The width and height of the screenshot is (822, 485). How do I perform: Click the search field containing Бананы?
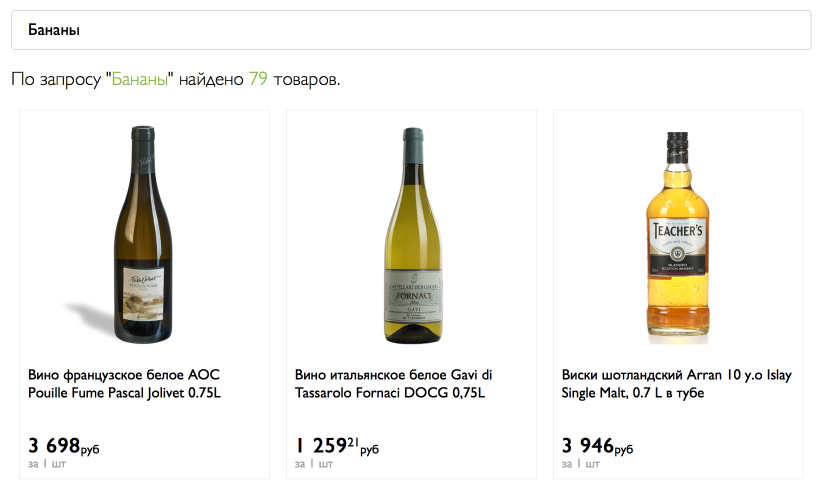(410, 30)
